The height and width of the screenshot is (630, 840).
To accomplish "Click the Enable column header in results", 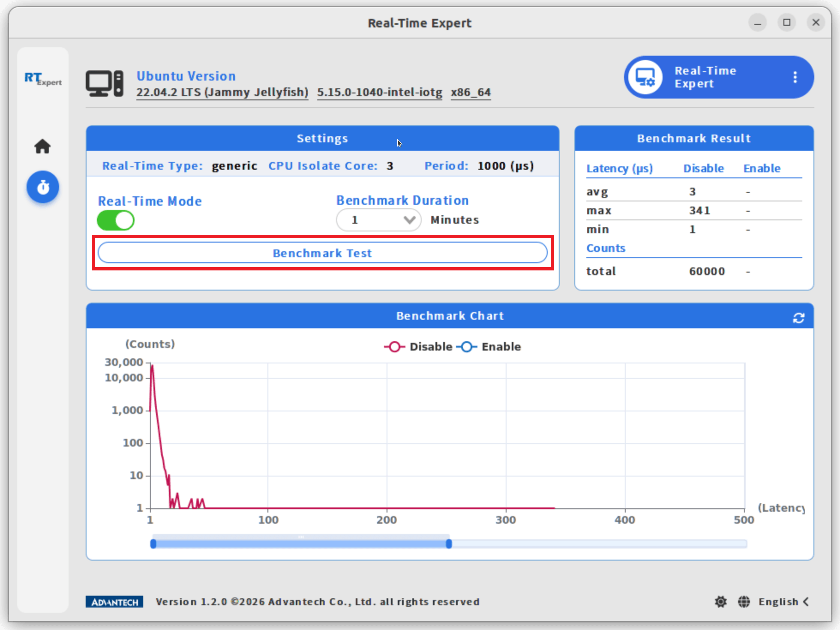I will tap(762, 168).
